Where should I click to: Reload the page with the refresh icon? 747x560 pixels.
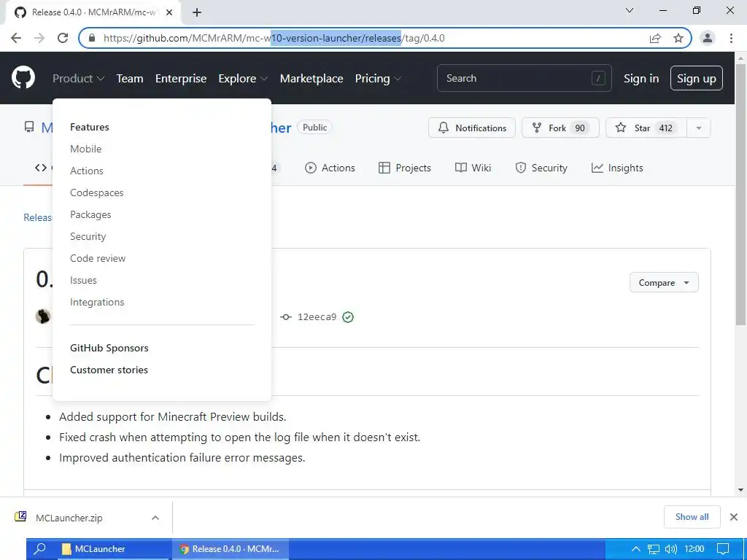63,38
